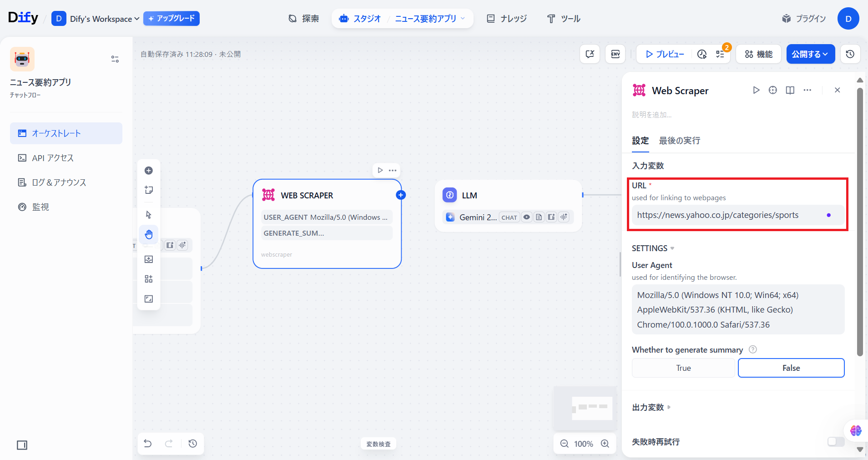Click the URL input field
Viewport: 868px width, 460px height.
(x=728, y=215)
